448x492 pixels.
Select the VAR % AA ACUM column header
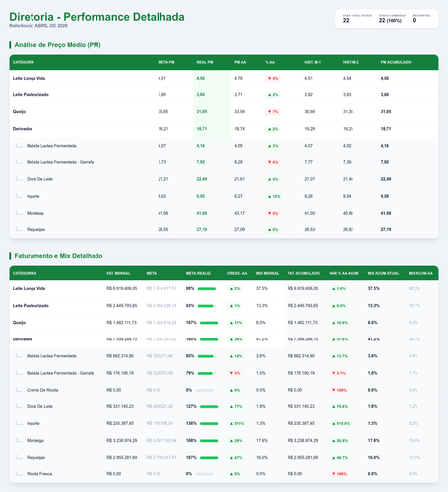coord(344,273)
